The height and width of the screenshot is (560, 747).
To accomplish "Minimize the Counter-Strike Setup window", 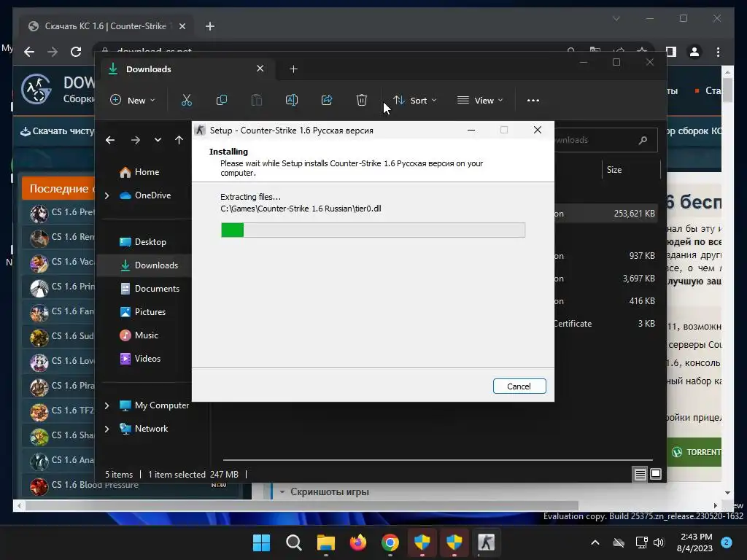I will pos(471,130).
